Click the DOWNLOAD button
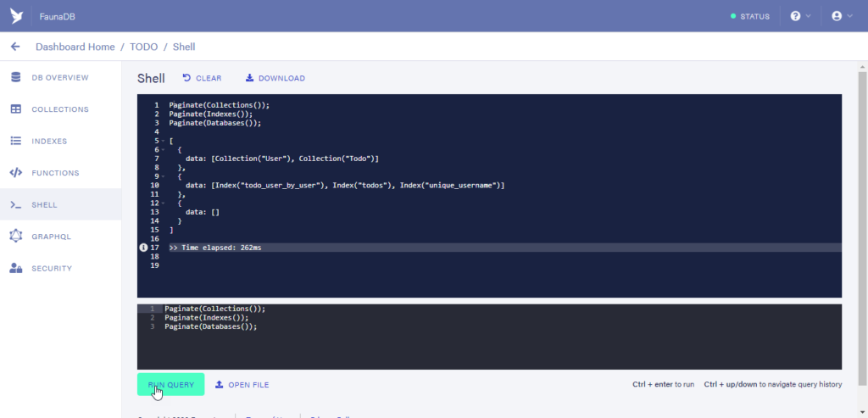Image resolution: width=868 pixels, height=418 pixels. click(275, 78)
